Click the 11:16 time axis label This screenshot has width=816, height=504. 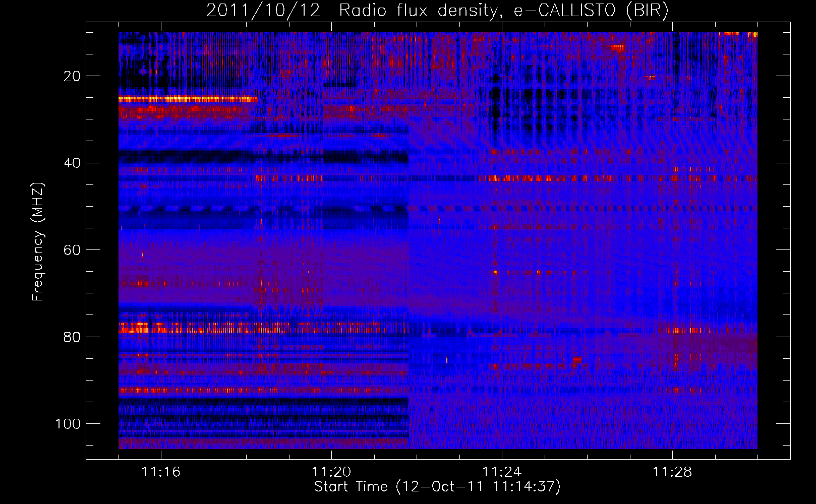pyautogui.click(x=161, y=472)
